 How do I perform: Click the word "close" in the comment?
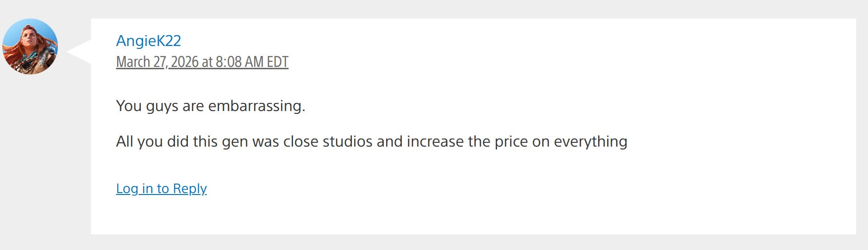coord(301,142)
